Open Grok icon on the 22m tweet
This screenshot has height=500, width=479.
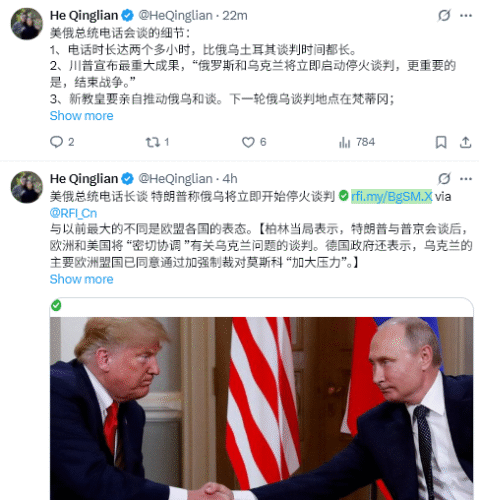444,15
